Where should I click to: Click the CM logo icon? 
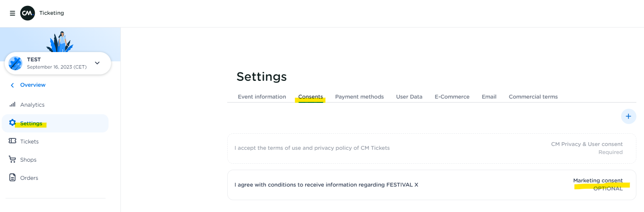coord(28,13)
